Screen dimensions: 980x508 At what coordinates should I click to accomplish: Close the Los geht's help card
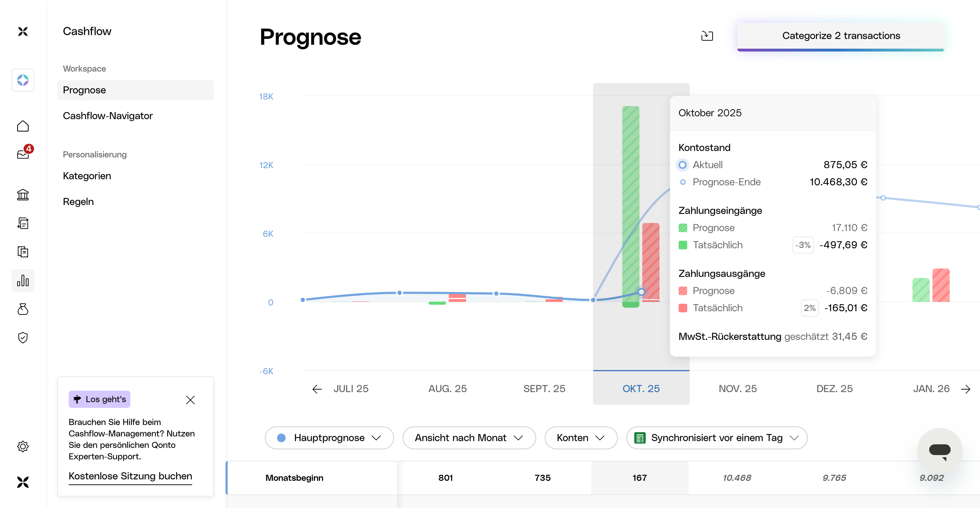pyautogui.click(x=190, y=400)
